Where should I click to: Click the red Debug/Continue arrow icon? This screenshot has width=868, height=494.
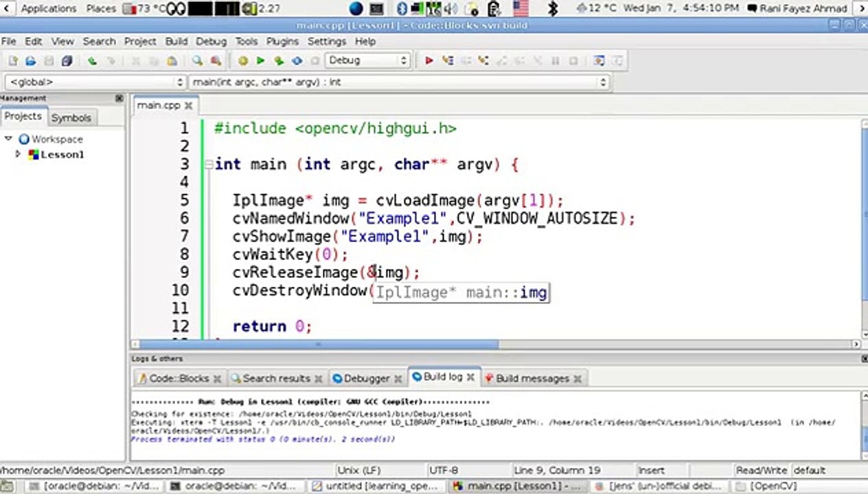coord(429,60)
